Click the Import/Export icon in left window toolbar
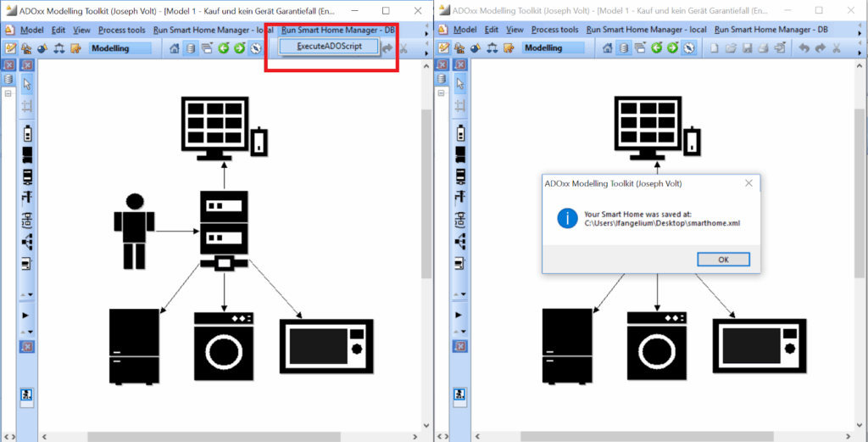The height and width of the screenshot is (442, 868). coord(75,48)
